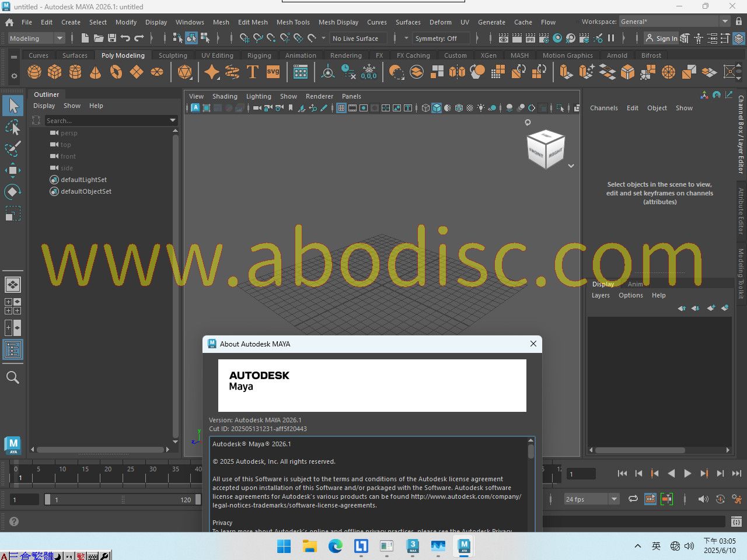Open Channels menu in Channel Box
The height and width of the screenshot is (560, 747).
[603, 108]
